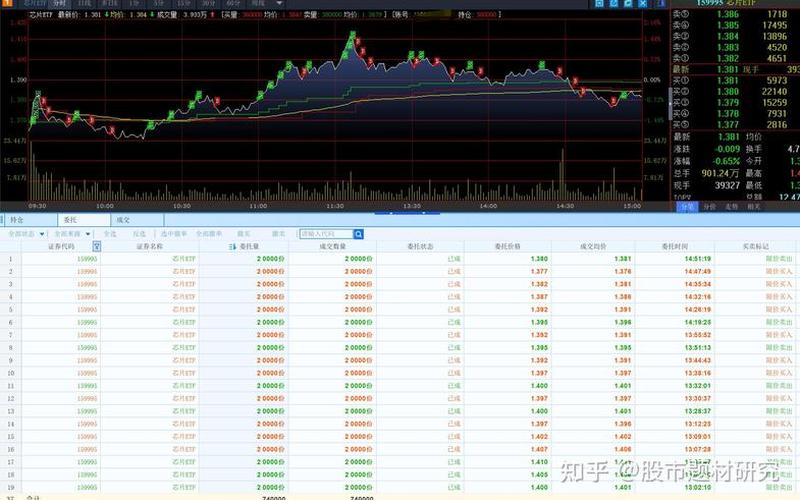The height and width of the screenshot is (500, 800).
Task: Switch to the 成交 trades tab
Action: click(123, 218)
